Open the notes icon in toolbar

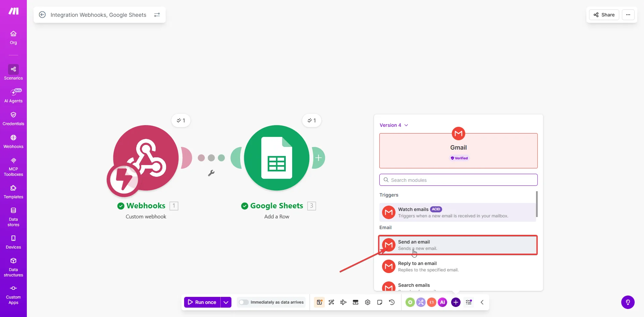(380, 302)
